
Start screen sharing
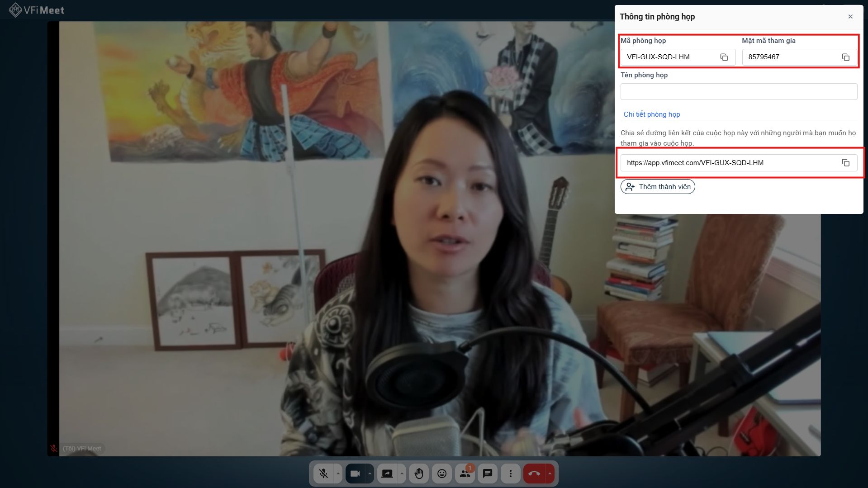[387, 474]
